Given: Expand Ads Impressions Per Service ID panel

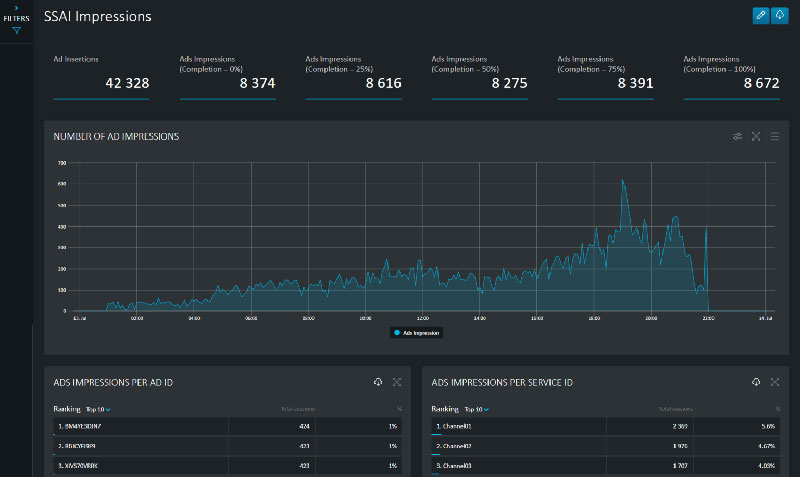Looking at the screenshot, I should coord(775,382).
